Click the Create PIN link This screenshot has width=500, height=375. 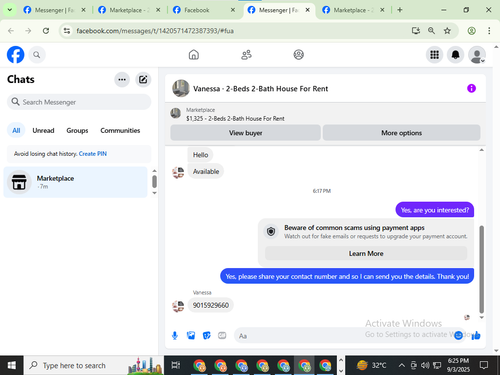pos(93,154)
